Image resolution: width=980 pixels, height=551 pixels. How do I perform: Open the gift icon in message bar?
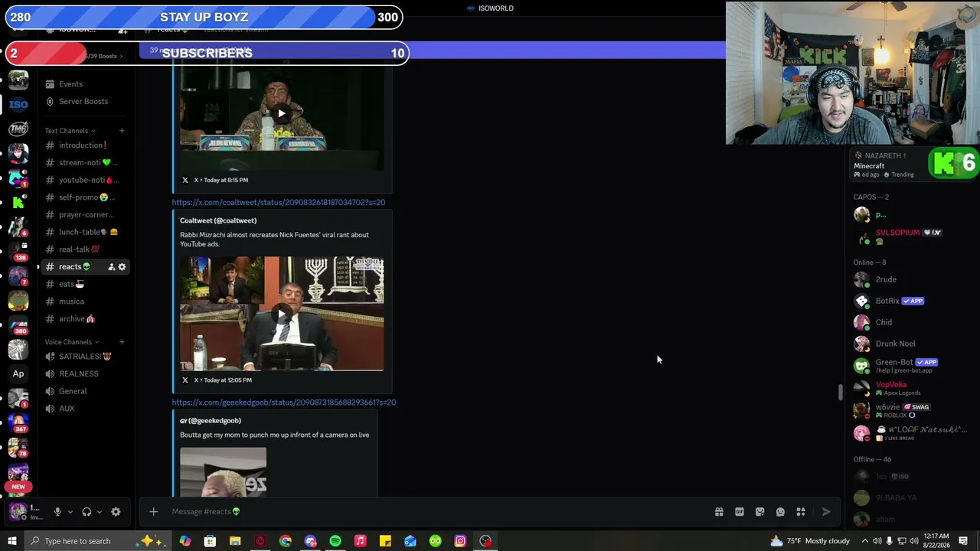[719, 512]
